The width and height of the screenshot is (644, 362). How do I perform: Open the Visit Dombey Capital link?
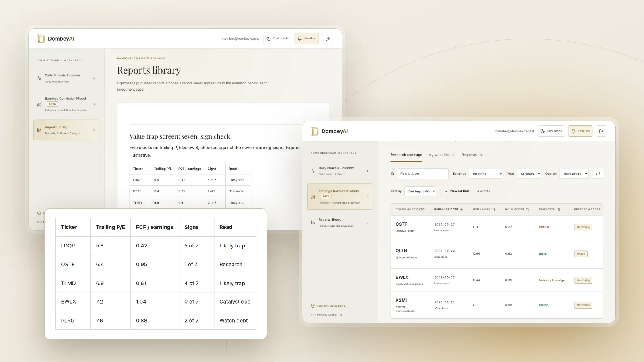point(326,315)
